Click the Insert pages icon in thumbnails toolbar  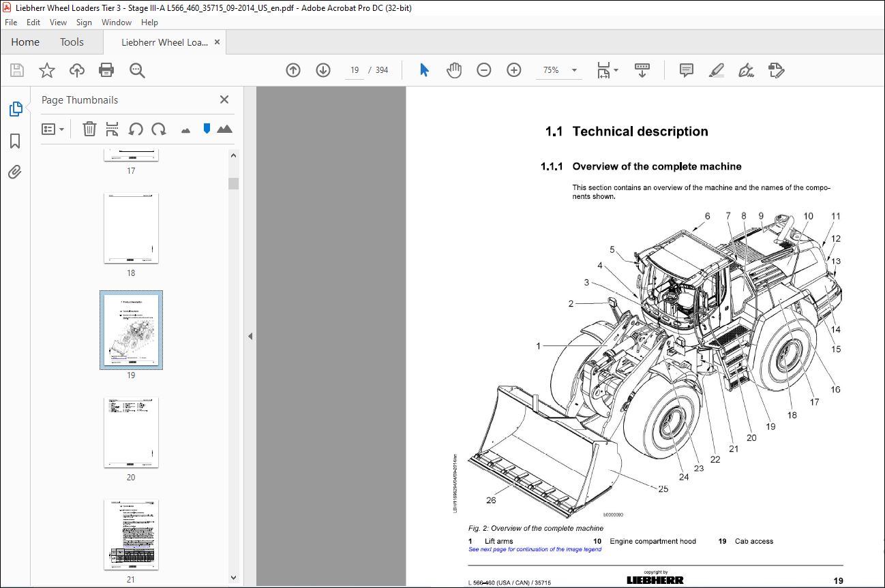coord(112,129)
